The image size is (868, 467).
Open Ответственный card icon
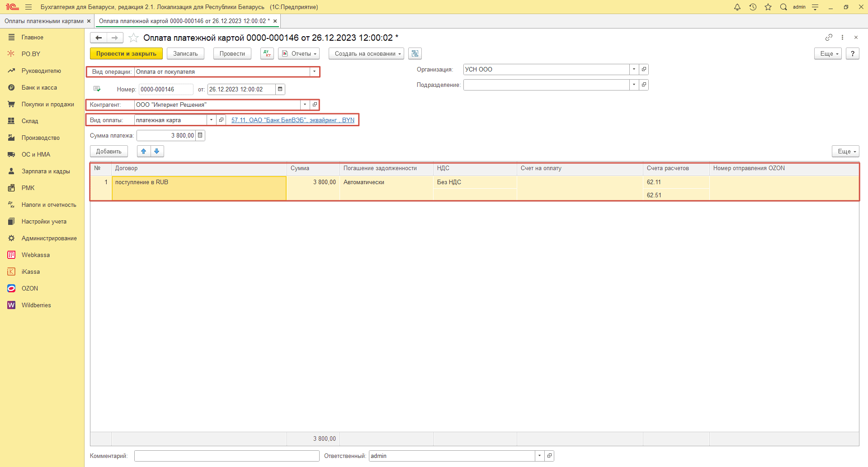[549, 456]
